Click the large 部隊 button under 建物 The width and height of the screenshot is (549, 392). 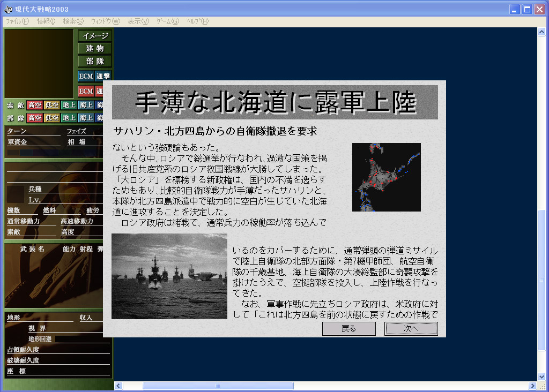tap(95, 61)
